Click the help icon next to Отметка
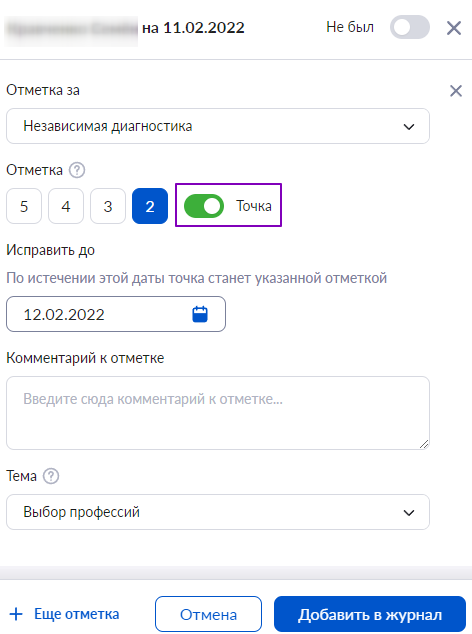Screen dimensions: 472x634 pyautogui.click(x=77, y=170)
